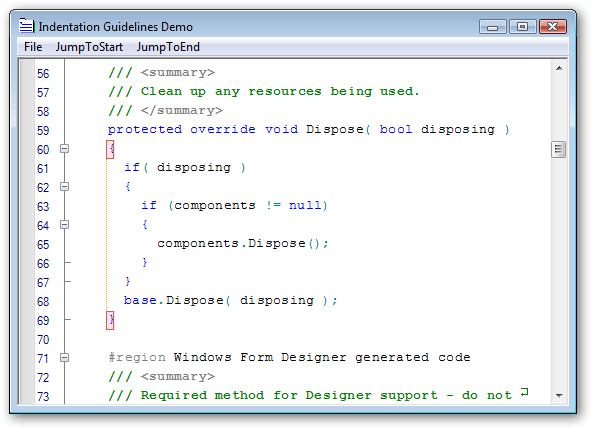Open the JumpToStart menu item

[89, 47]
